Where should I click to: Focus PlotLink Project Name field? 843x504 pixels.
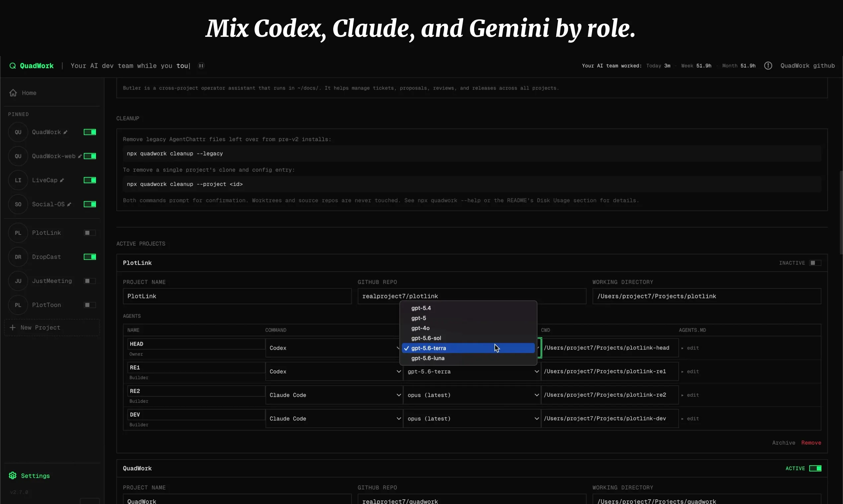pyautogui.click(x=237, y=296)
